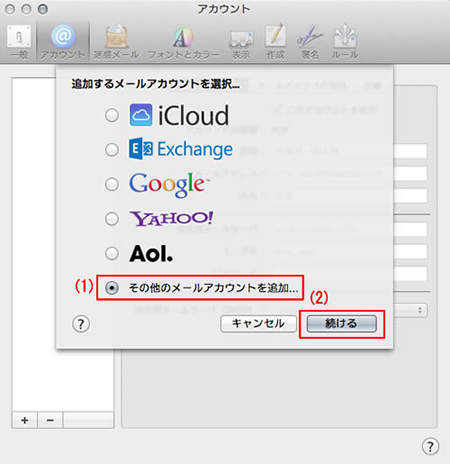The height and width of the screenshot is (464, 450).
Task: Add an account with the plus button
Action: [25, 420]
